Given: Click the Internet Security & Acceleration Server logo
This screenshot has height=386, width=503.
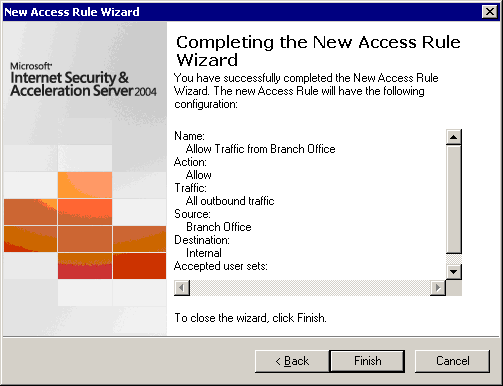Looking at the screenshot, I should tap(83, 80).
